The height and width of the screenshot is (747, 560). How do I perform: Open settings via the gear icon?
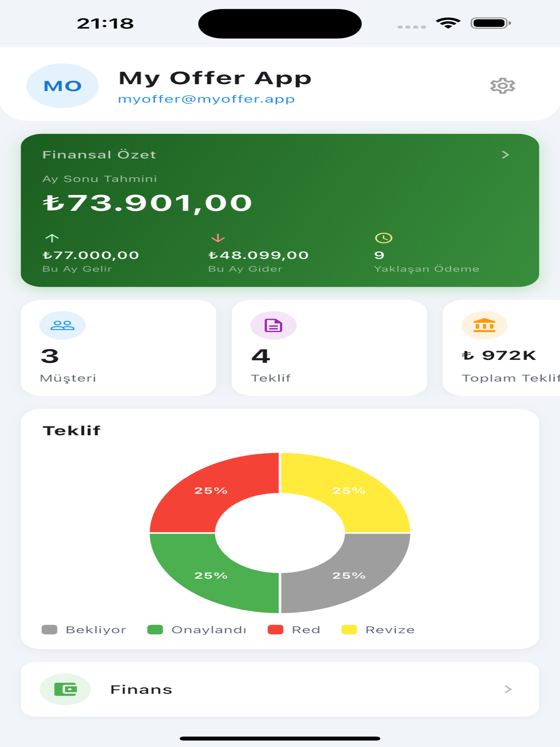(503, 86)
